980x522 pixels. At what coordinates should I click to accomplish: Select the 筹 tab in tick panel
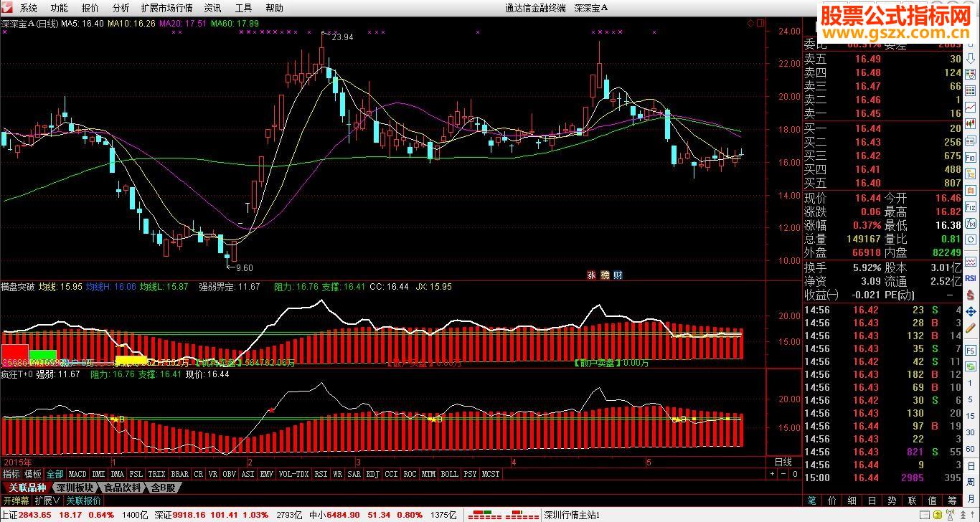952,500
